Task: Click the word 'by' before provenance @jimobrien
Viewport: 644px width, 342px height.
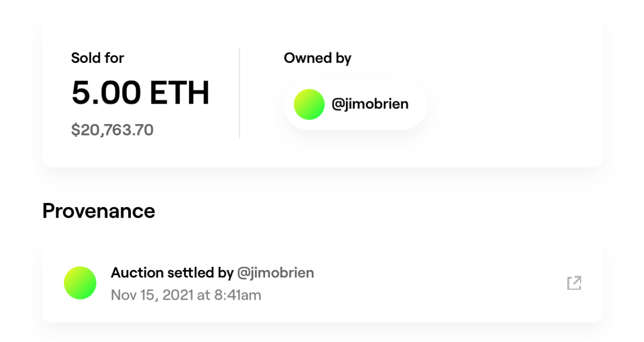Action: [226, 273]
